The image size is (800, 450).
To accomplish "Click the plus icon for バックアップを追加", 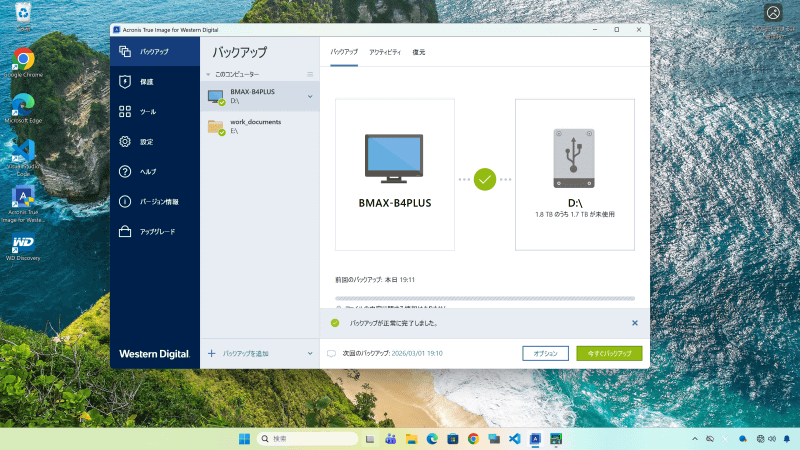I will [x=212, y=353].
